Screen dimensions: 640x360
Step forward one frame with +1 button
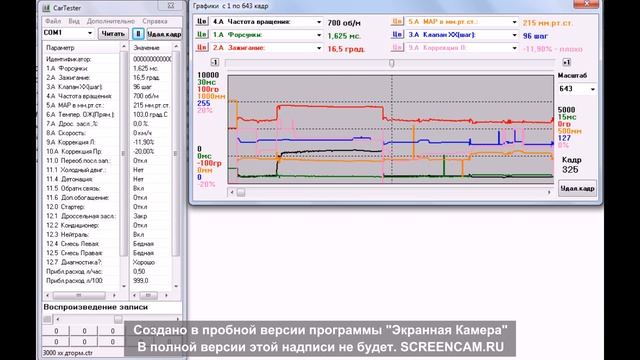coord(567,62)
